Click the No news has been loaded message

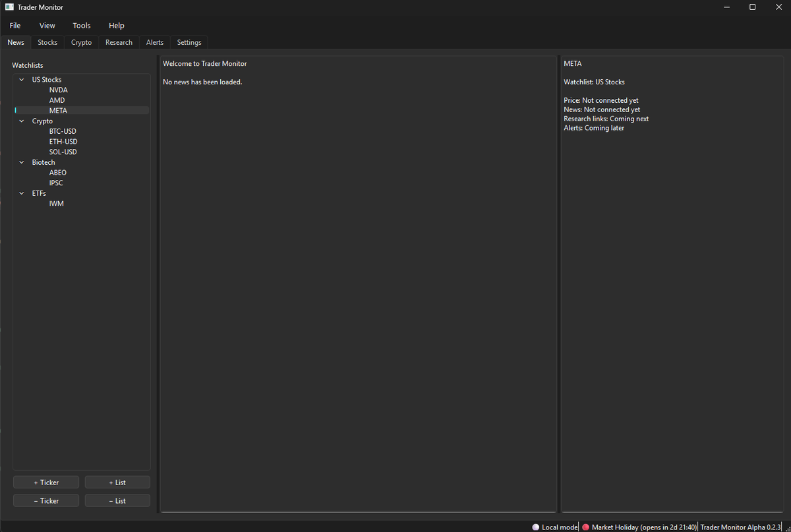[202, 82]
